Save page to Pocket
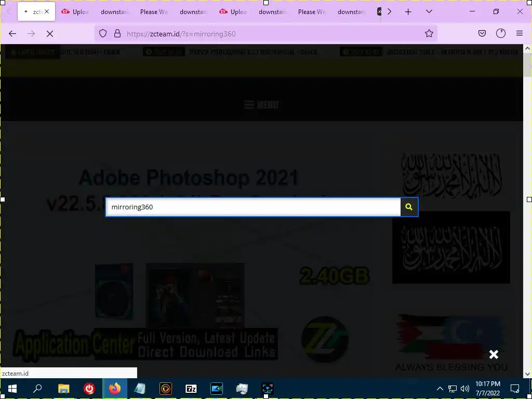Image resolution: width=532 pixels, height=399 pixels. (482, 34)
